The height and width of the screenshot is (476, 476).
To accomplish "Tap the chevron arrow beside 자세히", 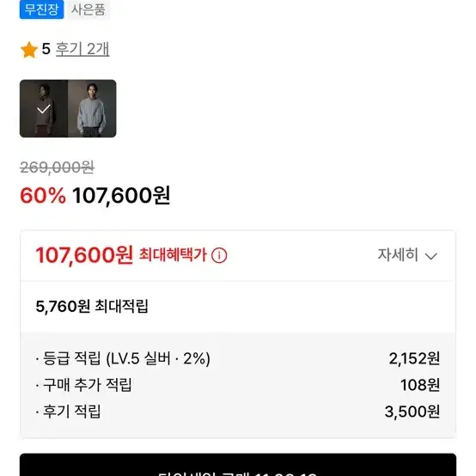I will tap(430, 256).
